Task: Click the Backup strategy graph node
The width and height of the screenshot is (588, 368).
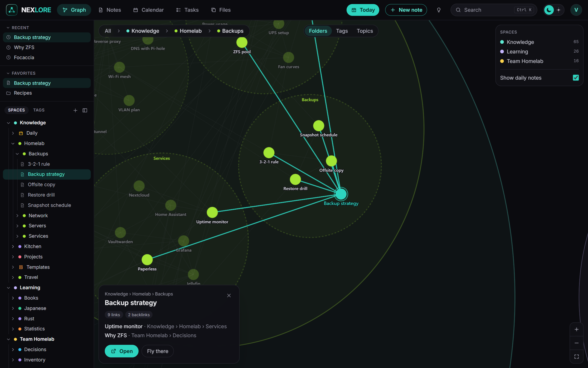Action: point(341,194)
